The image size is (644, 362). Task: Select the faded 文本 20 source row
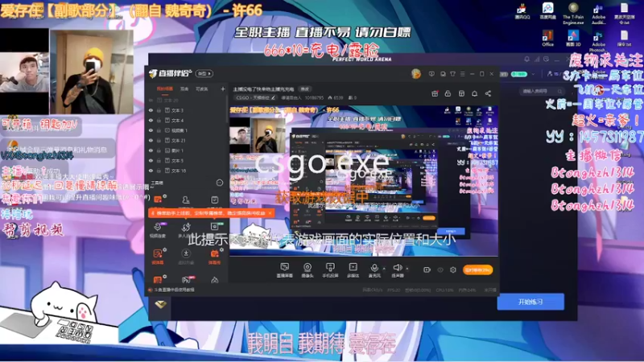pyautogui.click(x=187, y=100)
